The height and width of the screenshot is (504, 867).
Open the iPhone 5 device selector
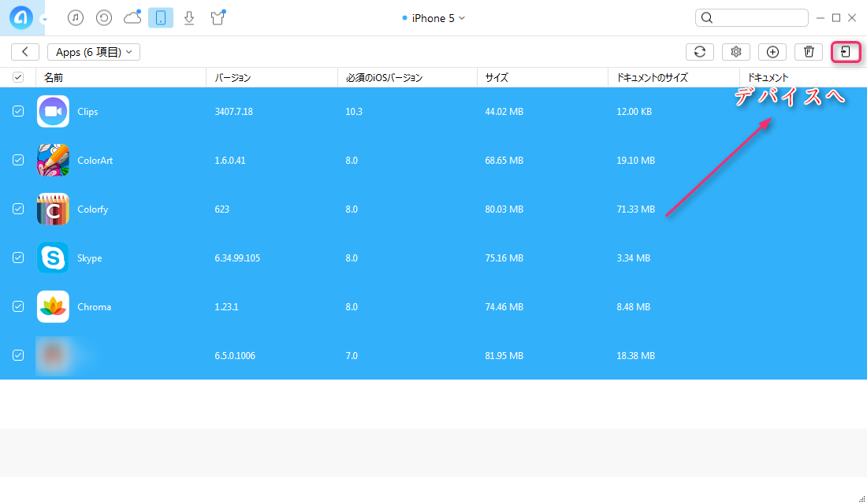[x=433, y=18]
